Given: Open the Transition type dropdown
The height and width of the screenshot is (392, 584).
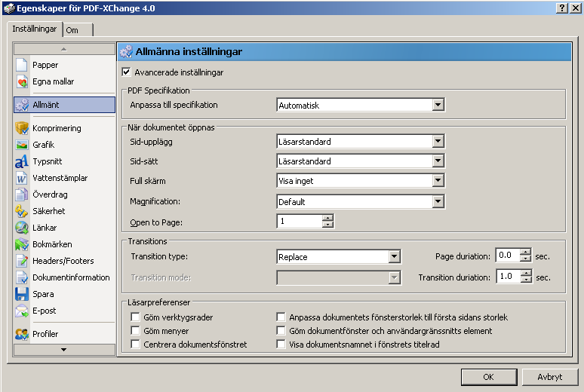Looking at the screenshot, I should (x=395, y=256).
